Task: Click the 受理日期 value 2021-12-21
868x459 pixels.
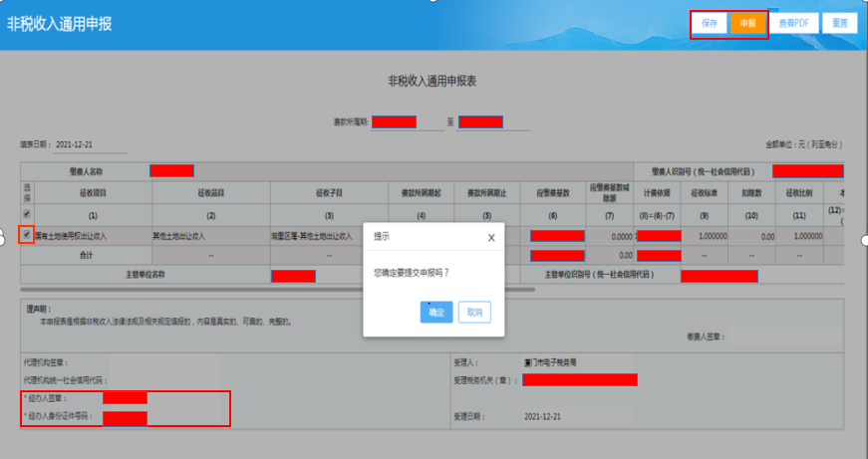Action: click(542, 416)
